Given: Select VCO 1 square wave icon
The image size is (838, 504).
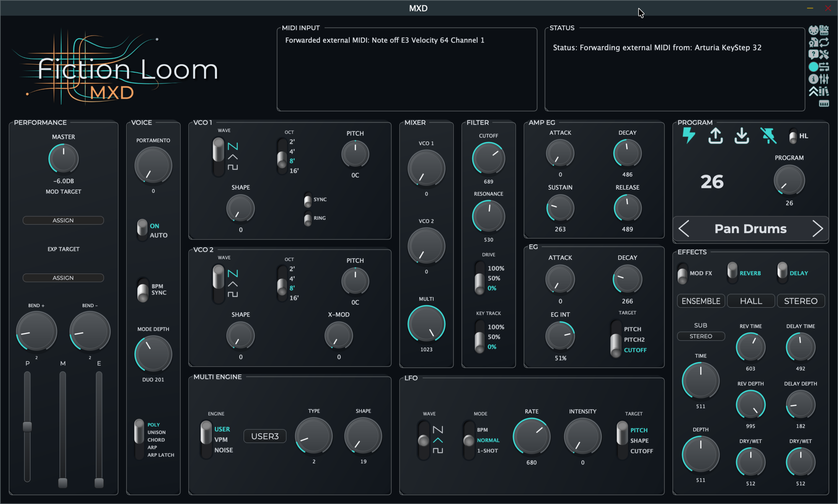Looking at the screenshot, I should click(x=233, y=167).
